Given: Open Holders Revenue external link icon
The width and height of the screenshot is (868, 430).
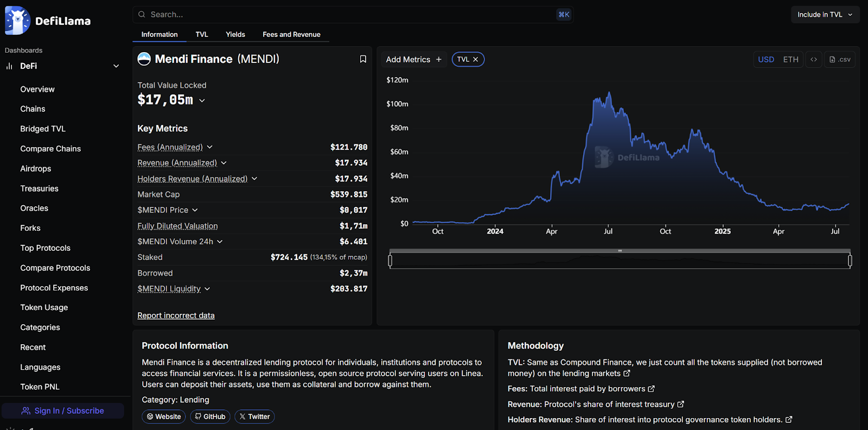Looking at the screenshot, I should tap(789, 420).
